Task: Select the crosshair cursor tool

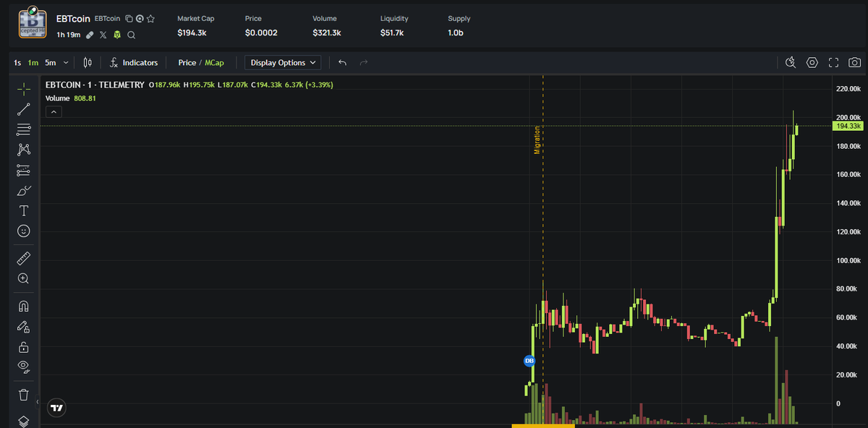Action: tap(23, 89)
